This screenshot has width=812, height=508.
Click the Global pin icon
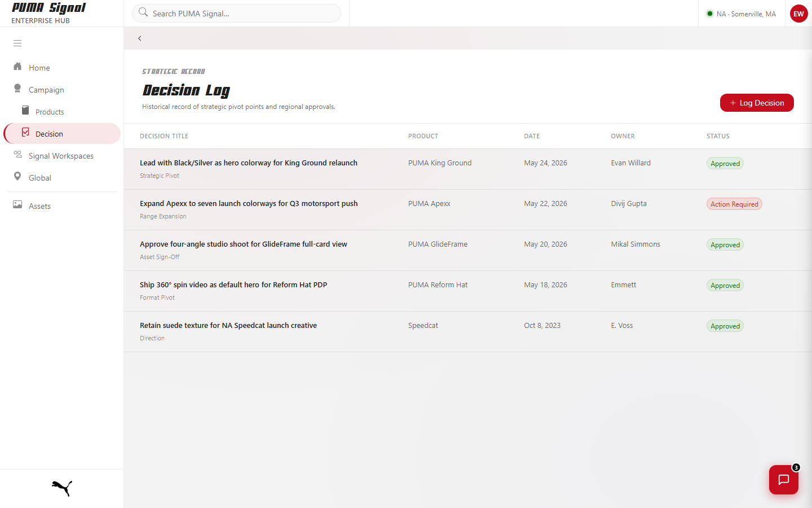pyautogui.click(x=17, y=177)
